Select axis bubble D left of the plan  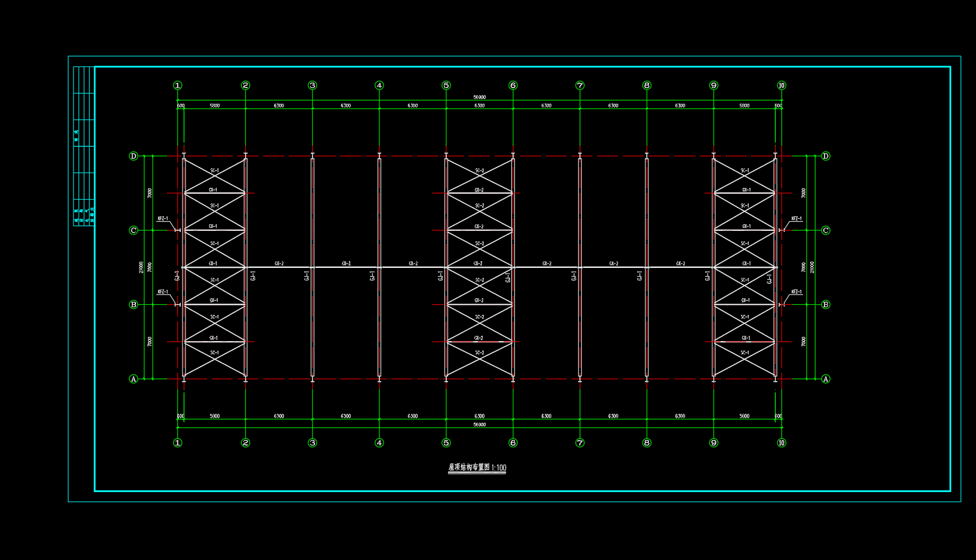(x=134, y=156)
